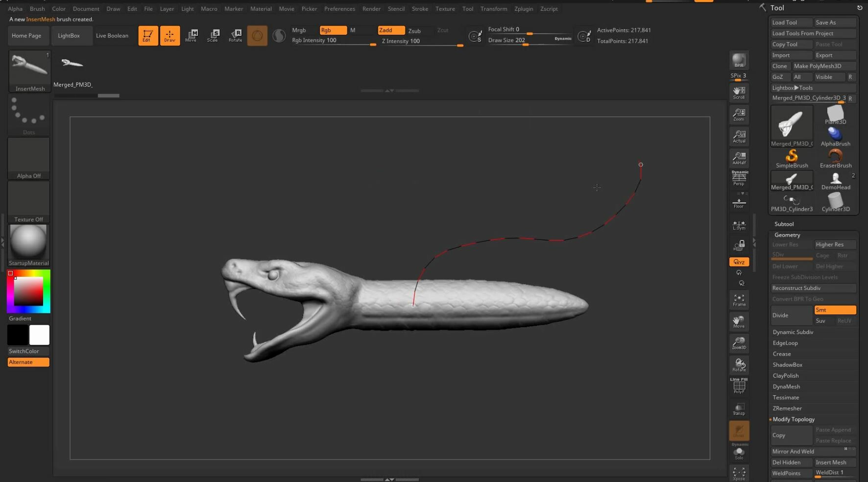
Task: Collapse the Geometry section
Action: [x=787, y=235]
